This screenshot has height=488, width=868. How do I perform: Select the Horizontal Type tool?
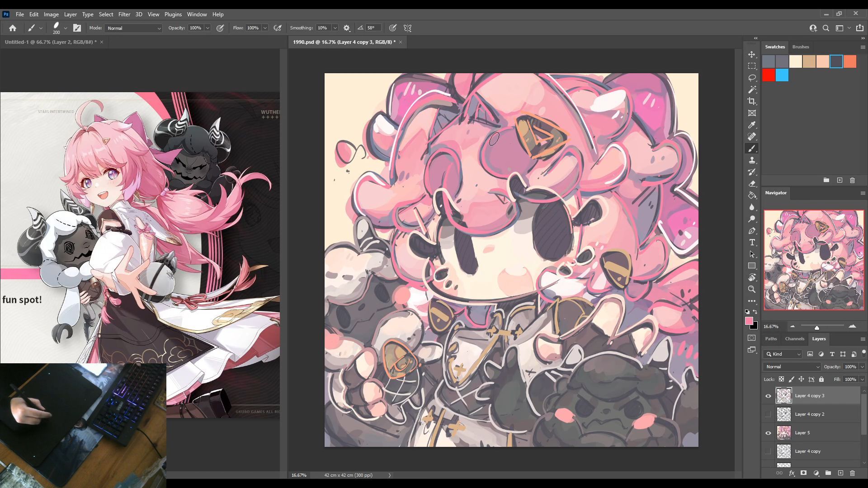[x=752, y=242]
